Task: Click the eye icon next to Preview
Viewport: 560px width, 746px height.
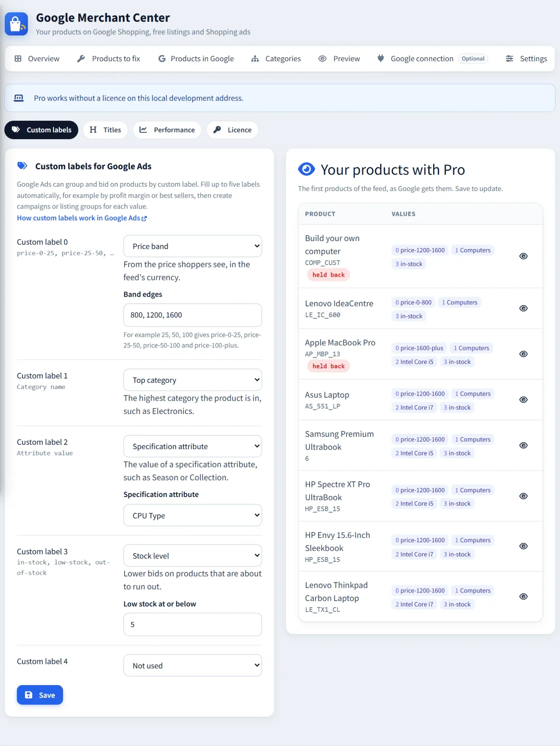Action: click(x=322, y=58)
